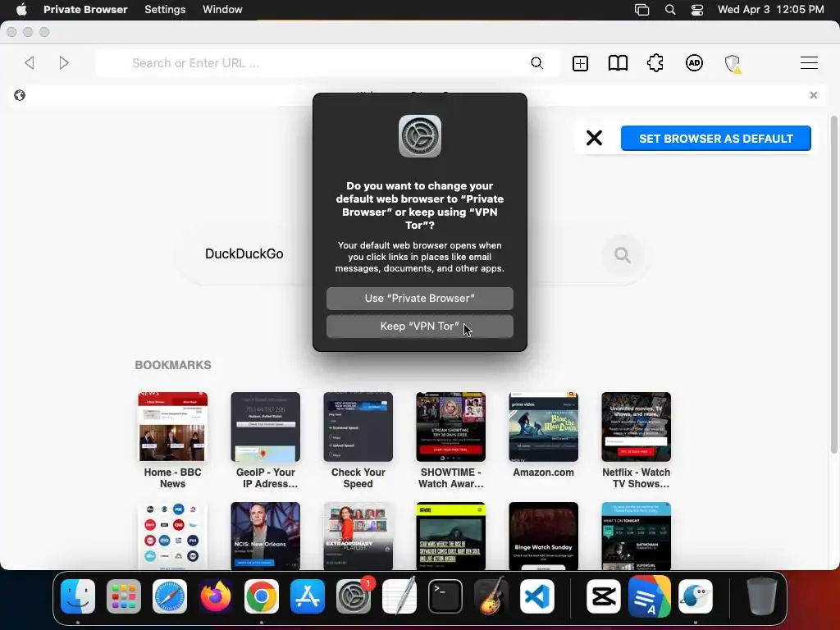
Task: Open the extensions puzzle icon
Action: 655,63
